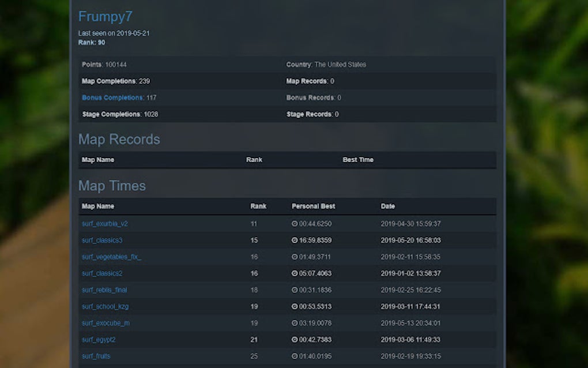
Task: Click the date 2019-03-06 11:49:33
Action: 410,340
